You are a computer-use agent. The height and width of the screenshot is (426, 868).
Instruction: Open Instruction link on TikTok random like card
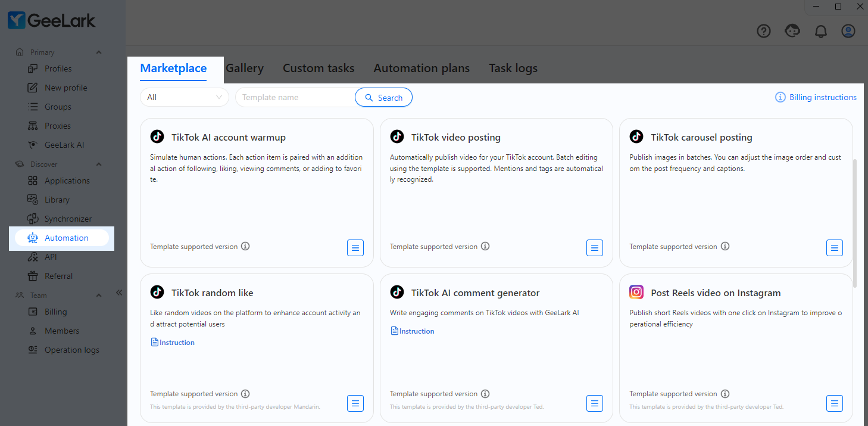point(173,343)
